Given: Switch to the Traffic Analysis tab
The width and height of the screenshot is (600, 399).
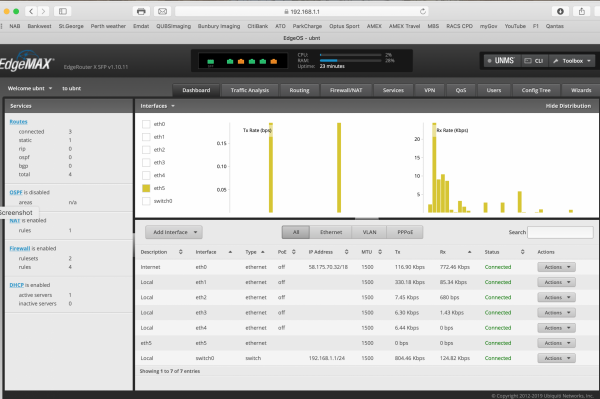Looking at the screenshot, I should 249,90.
